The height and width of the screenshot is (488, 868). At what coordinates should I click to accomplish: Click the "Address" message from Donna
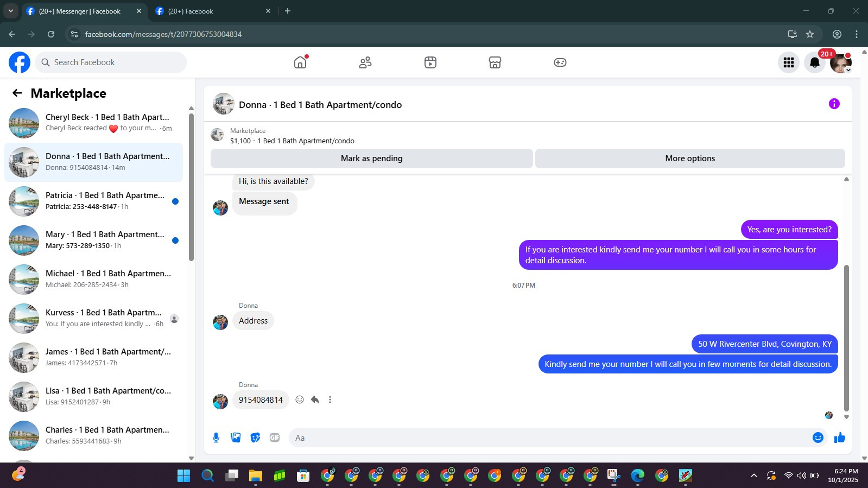[253, 321]
